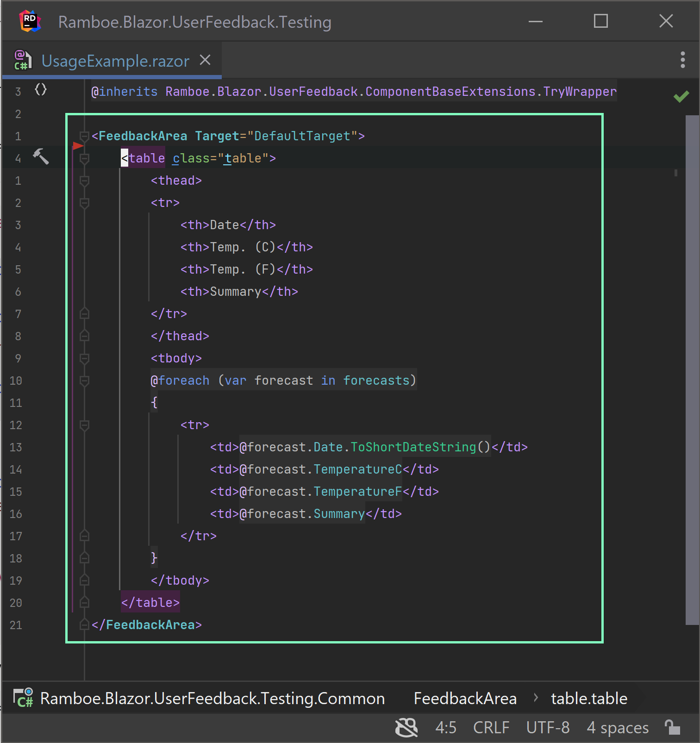Click the fold end marker at </table>
The image size is (700, 743).
84,603
